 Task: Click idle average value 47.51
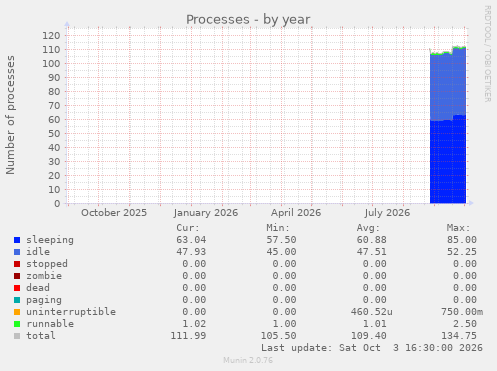372,252
